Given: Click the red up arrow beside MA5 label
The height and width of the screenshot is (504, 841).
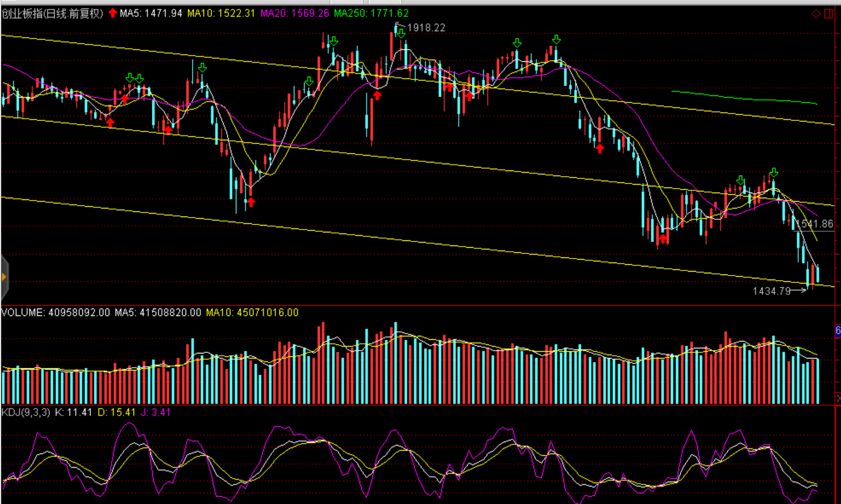Looking at the screenshot, I should 113,13.
